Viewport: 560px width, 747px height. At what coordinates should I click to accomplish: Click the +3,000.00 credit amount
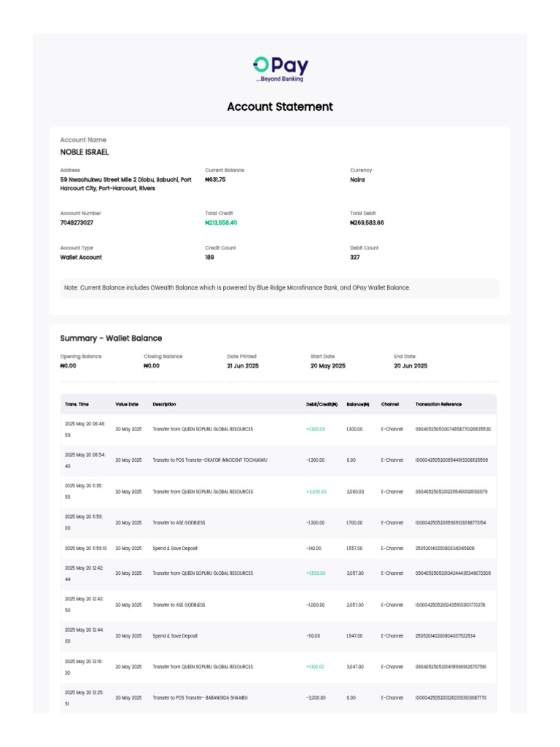pyautogui.click(x=316, y=492)
